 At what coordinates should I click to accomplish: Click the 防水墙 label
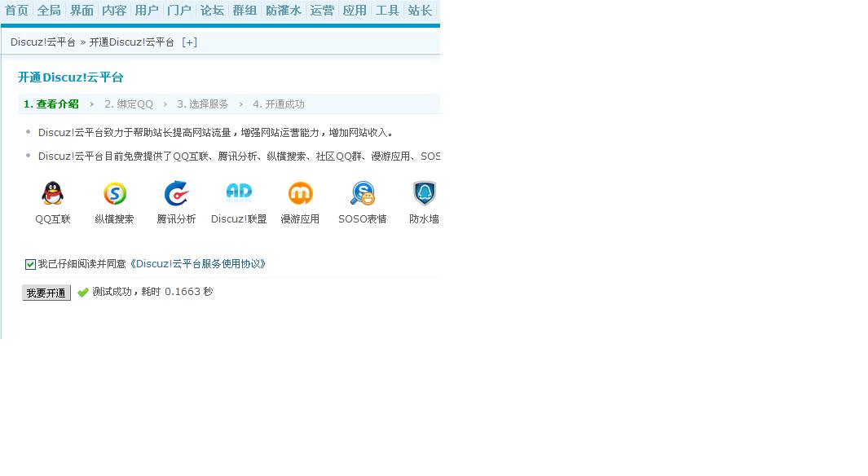coord(425,219)
